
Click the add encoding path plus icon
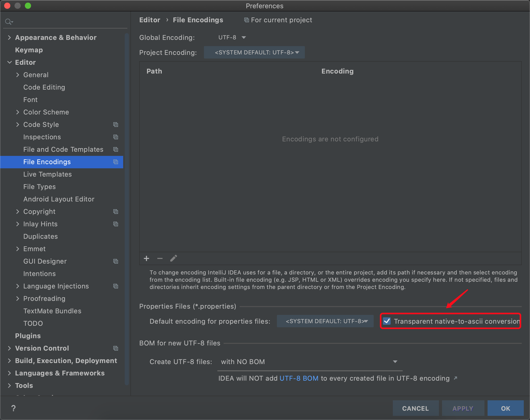point(146,258)
